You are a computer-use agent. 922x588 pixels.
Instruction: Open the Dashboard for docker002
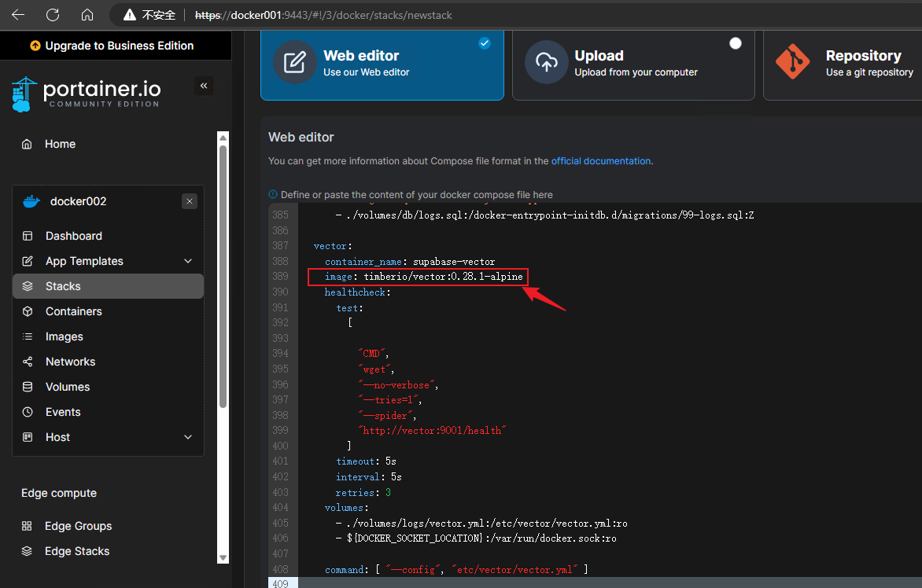point(74,235)
